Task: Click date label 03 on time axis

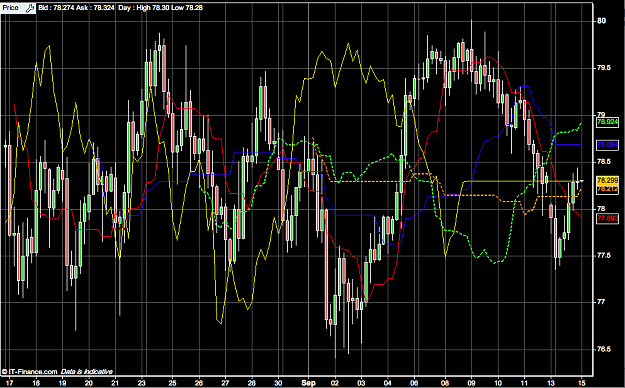Action: click(362, 383)
